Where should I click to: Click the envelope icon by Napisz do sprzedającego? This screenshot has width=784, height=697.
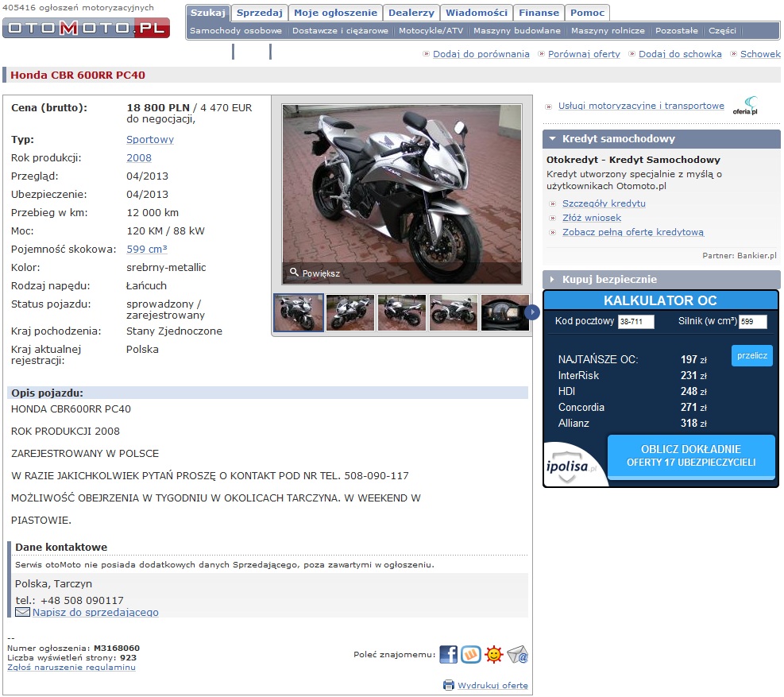(x=22, y=612)
